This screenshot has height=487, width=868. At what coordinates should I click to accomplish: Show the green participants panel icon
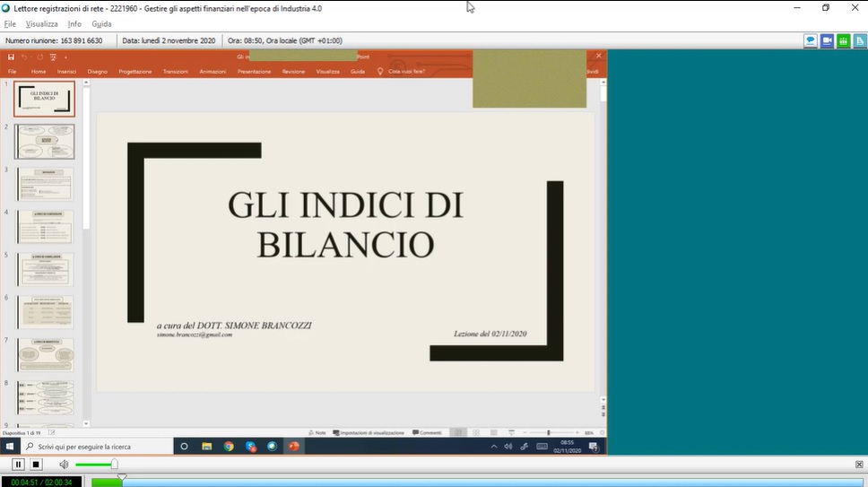coord(844,41)
